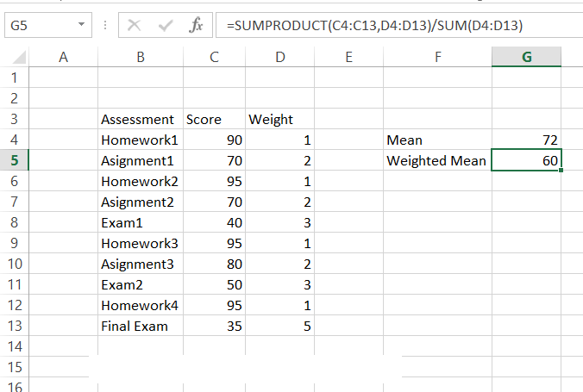Select column D header

pos(279,57)
